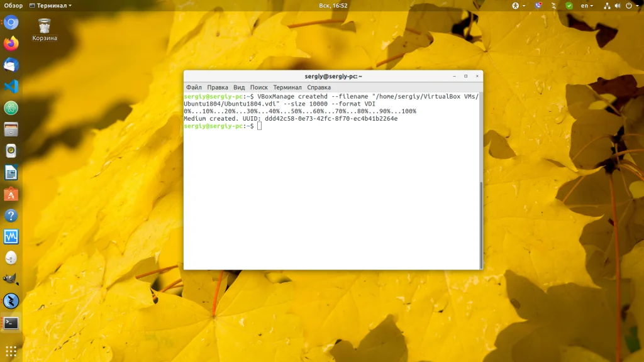The image size is (644, 362).
Task: Open Visual Studio Code from the dock
Action: coord(11,87)
